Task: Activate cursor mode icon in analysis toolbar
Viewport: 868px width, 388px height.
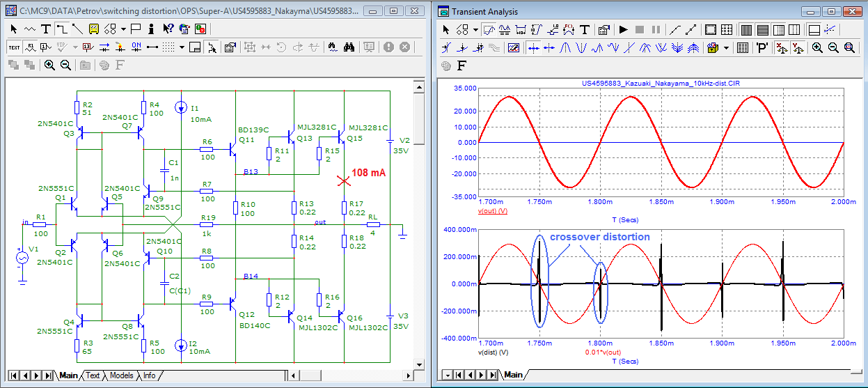Action: 504,29
